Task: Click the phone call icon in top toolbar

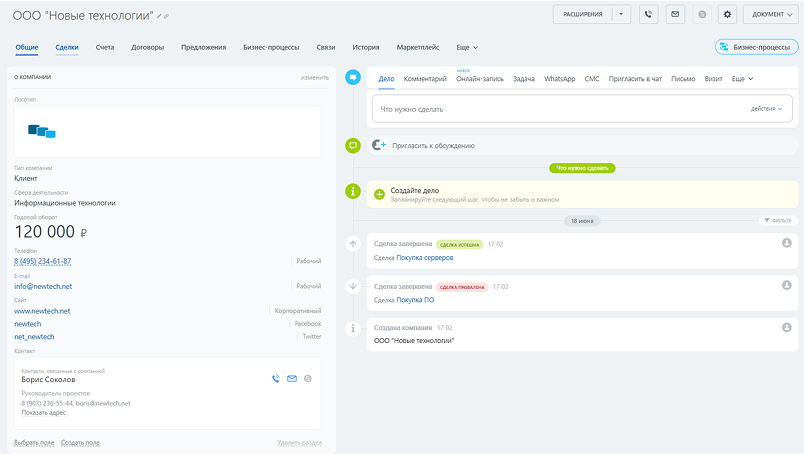Action: [x=649, y=14]
